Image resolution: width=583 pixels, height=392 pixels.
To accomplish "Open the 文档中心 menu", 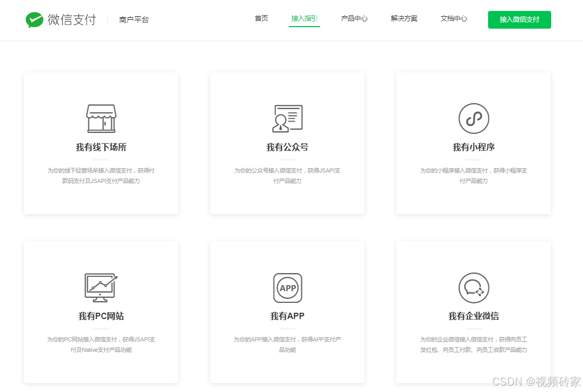I will pos(454,19).
